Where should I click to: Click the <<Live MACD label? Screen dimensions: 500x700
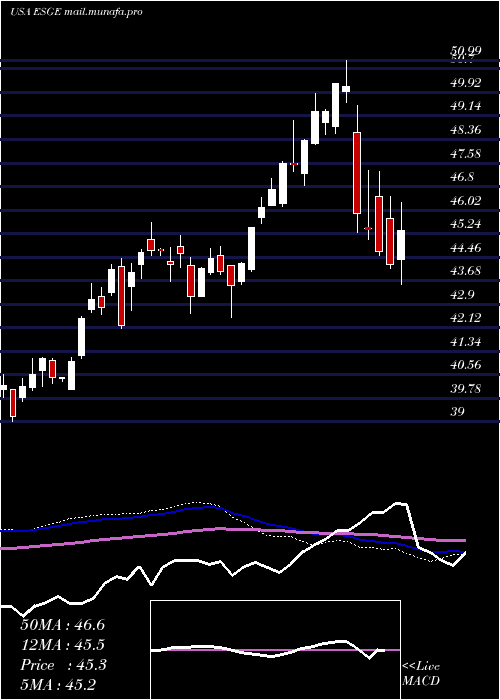[x=421, y=674]
